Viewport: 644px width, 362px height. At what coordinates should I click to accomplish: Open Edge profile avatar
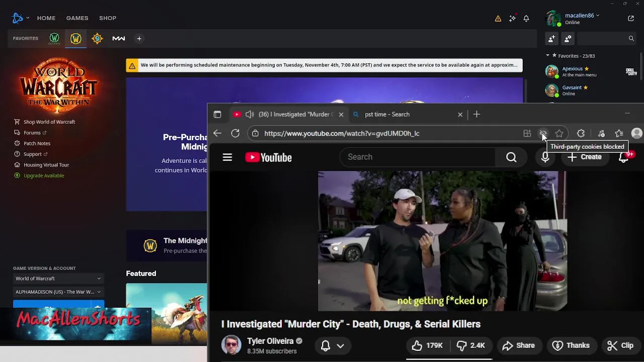[x=637, y=133]
